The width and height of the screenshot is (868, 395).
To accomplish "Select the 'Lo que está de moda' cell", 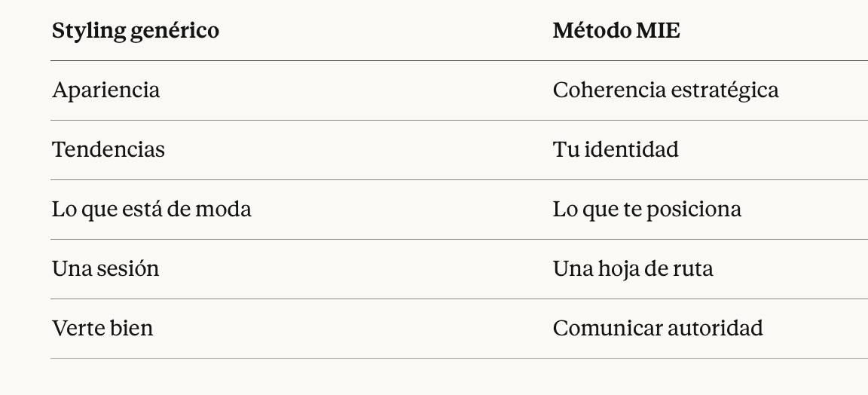I will 151,210.
